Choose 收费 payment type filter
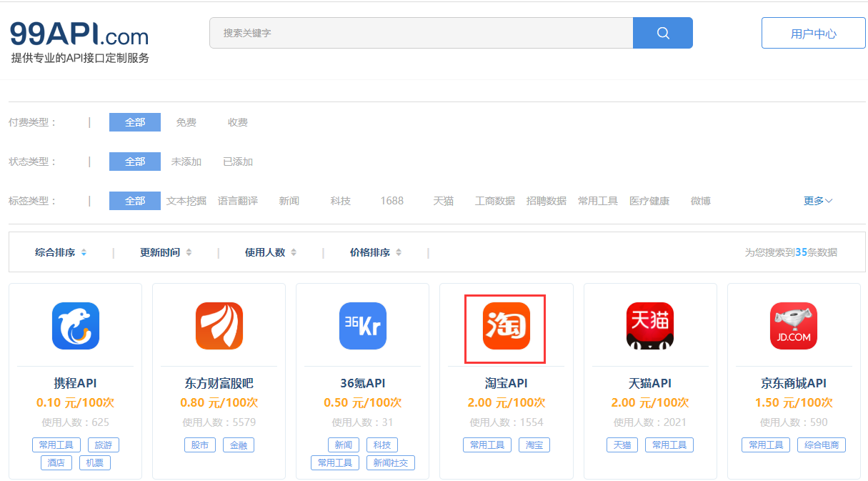Image resolution: width=868 pixels, height=481 pixels. pos(237,122)
